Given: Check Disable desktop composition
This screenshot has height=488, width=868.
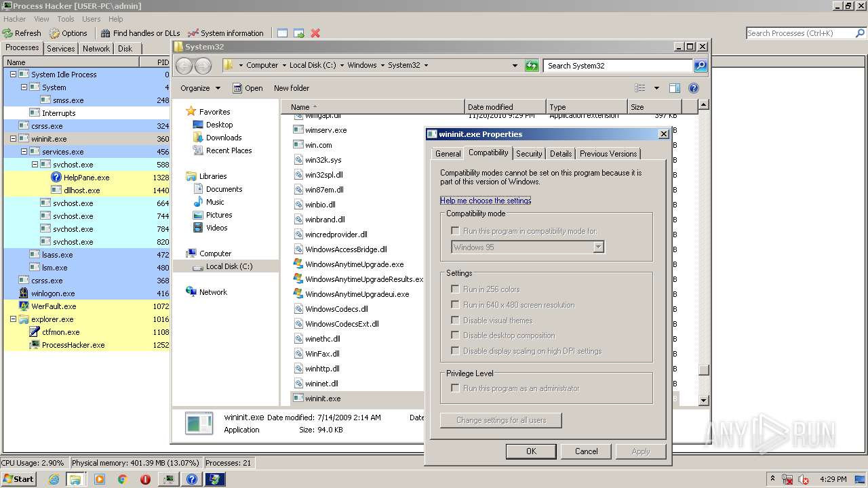Looking at the screenshot, I should pyautogui.click(x=455, y=335).
